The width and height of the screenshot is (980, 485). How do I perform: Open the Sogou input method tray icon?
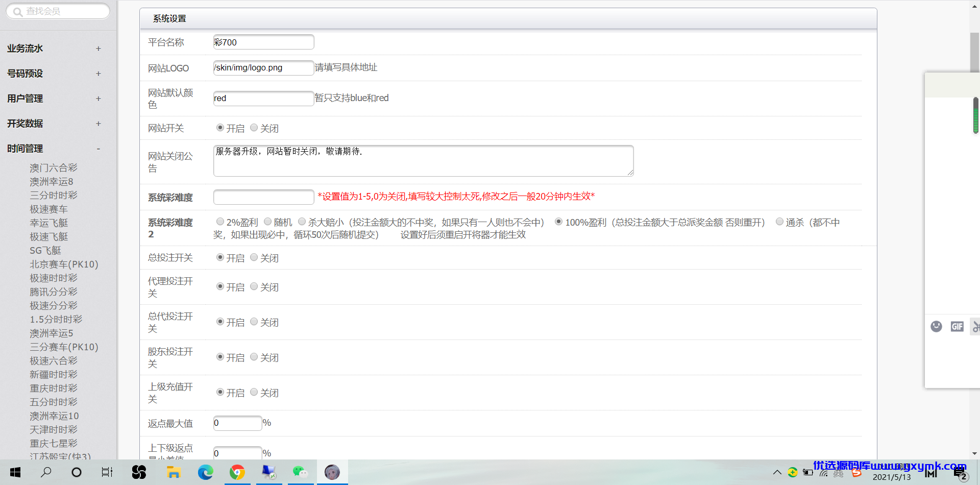[x=857, y=474]
